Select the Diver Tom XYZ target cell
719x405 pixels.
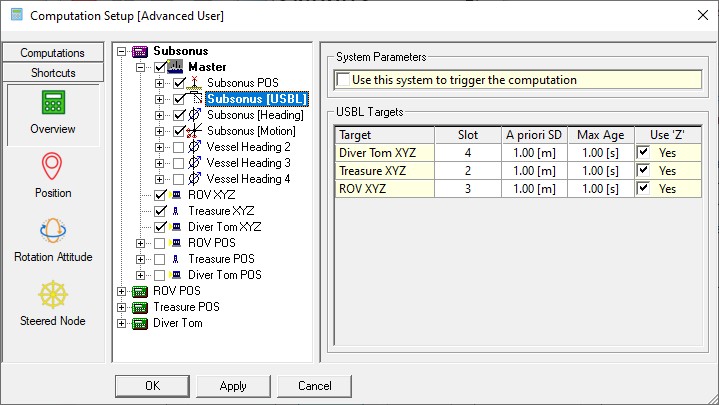pyautogui.click(x=385, y=152)
